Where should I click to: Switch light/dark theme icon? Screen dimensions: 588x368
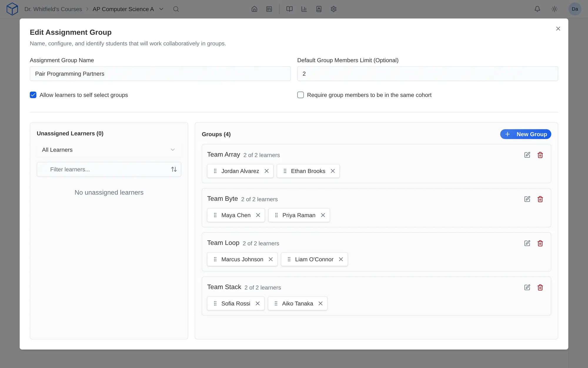point(554,9)
